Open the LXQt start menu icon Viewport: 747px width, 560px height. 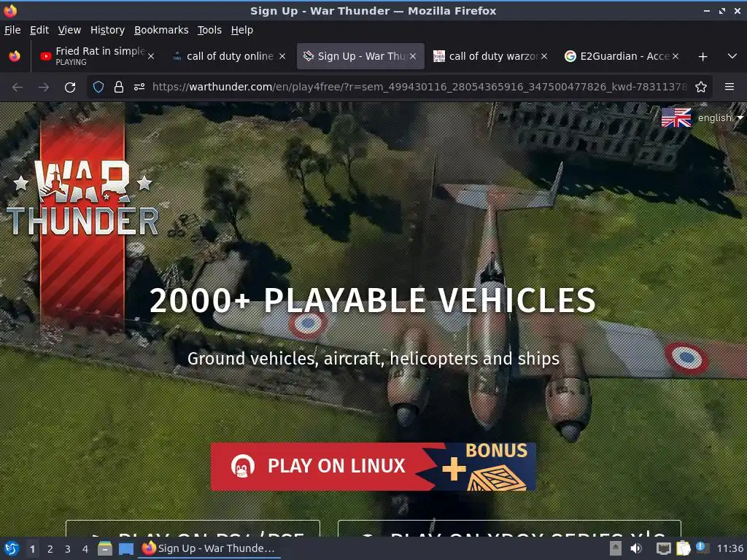tap(12, 548)
